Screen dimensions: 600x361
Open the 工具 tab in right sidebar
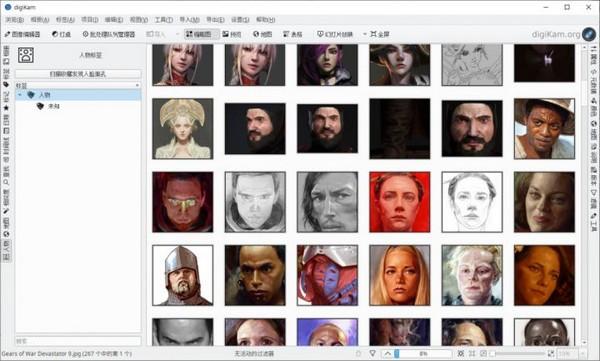click(x=593, y=223)
